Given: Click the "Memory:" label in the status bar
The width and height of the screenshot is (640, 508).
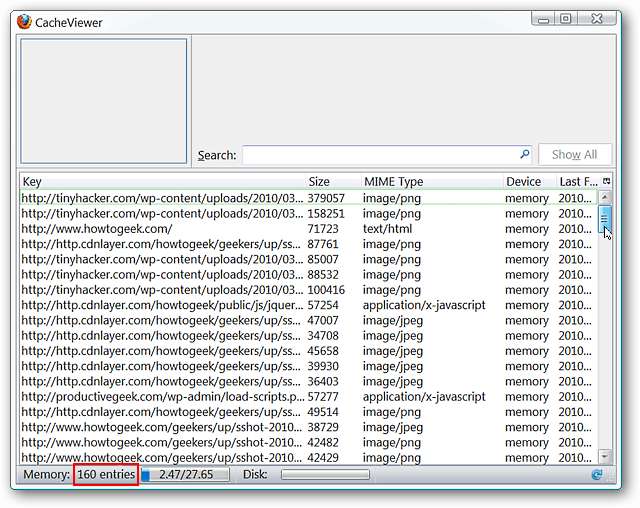Looking at the screenshot, I should pyautogui.click(x=47, y=475).
